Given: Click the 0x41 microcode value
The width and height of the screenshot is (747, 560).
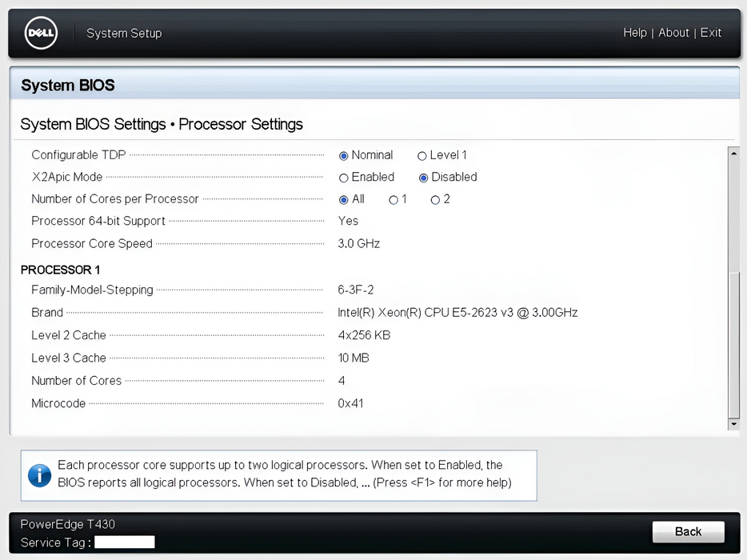Looking at the screenshot, I should (x=350, y=403).
